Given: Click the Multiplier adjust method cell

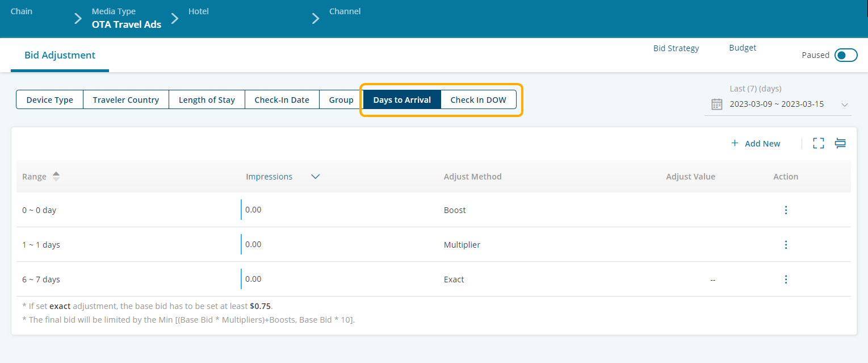Looking at the screenshot, I should (x=462, y=245).
